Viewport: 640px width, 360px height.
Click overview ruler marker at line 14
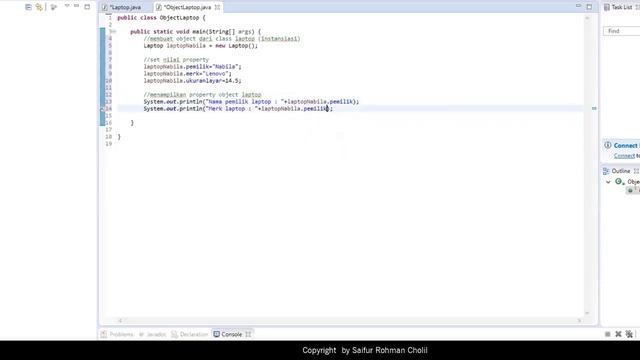coord(594,109)
